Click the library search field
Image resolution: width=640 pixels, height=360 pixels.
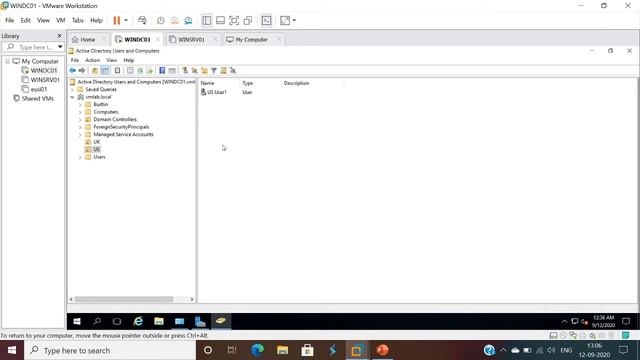point(33,47)
